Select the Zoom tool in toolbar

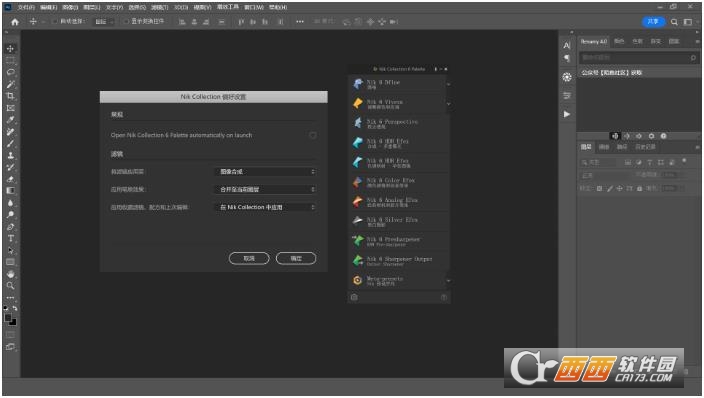coord(10,286)
